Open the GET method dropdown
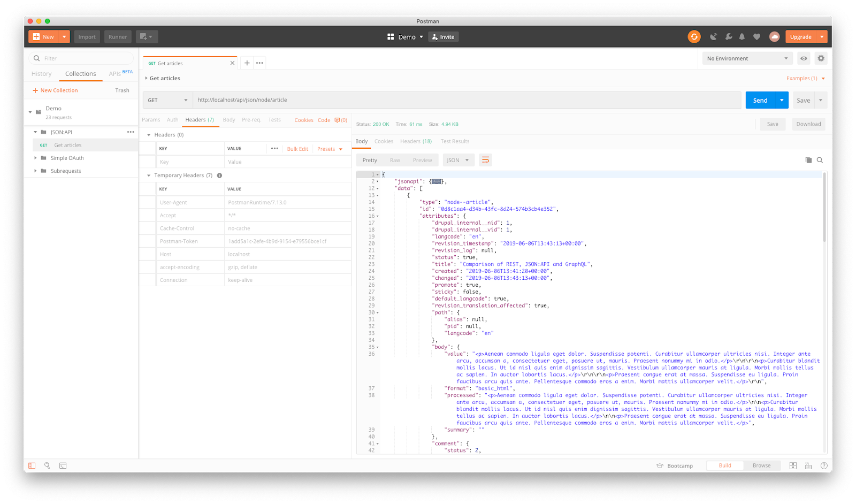856x504 pixels. [x=167, y=100]
